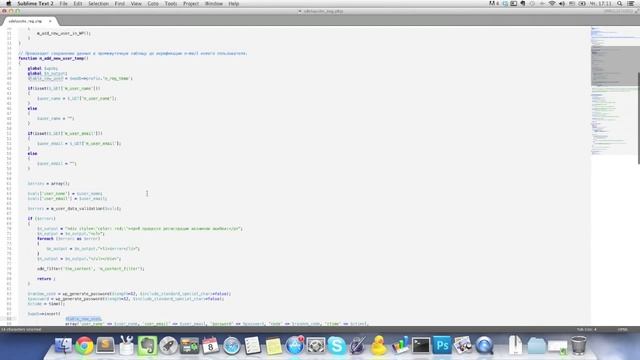Open the Help menu

coord(234,4)
